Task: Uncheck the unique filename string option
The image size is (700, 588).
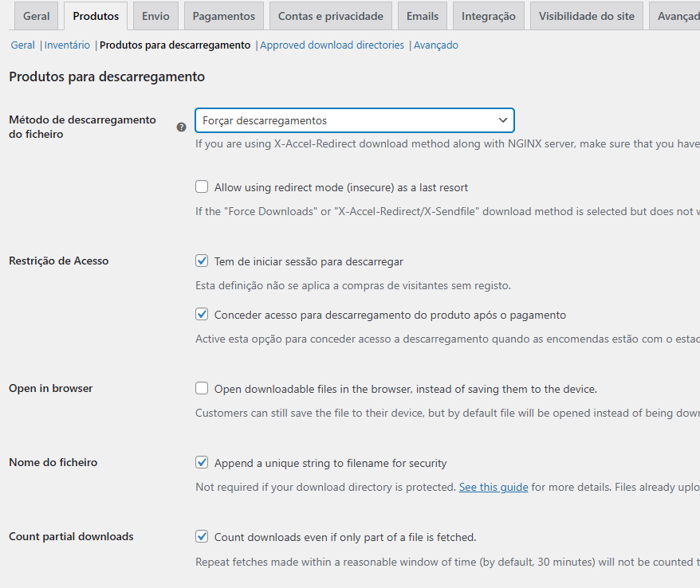Action: (x=202, y=462)
